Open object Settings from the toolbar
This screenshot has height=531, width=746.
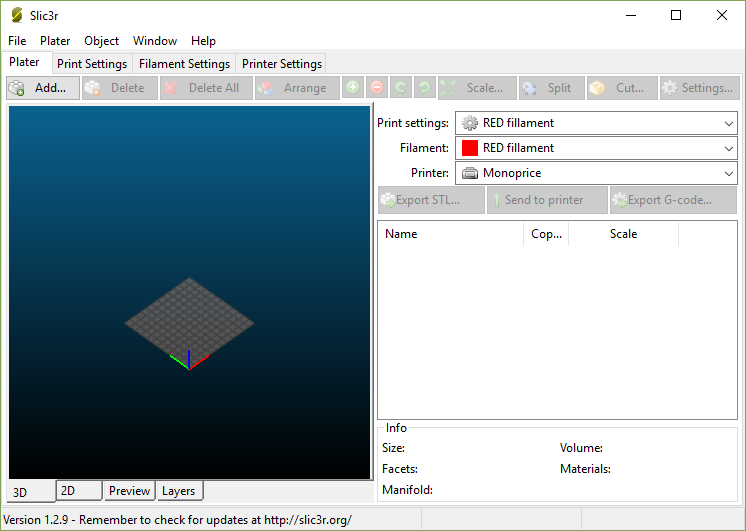click(x=699, y=88)
